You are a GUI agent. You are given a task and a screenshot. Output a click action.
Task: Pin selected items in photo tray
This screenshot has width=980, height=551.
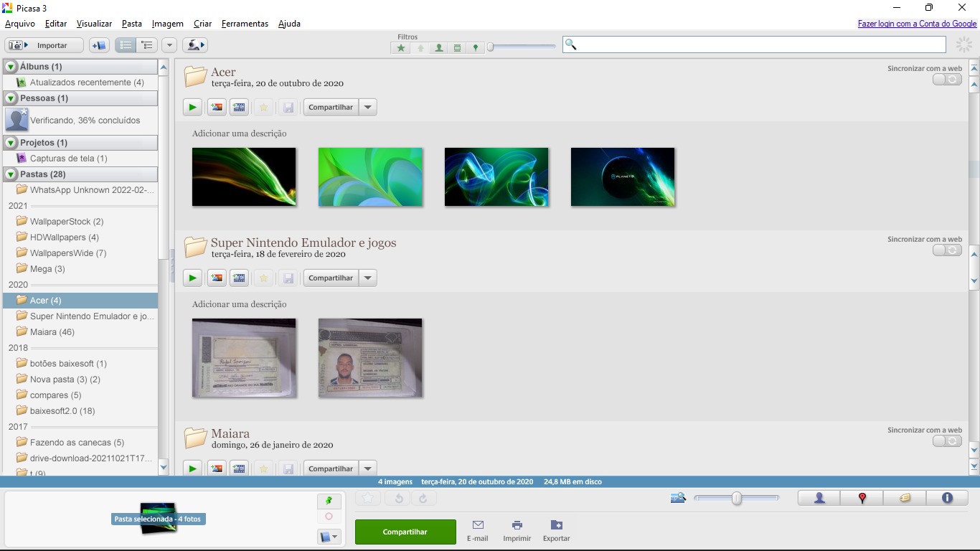click(x=329, y=501)
